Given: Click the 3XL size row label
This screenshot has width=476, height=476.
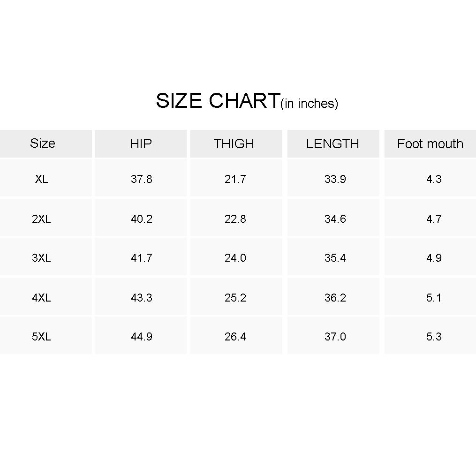Looking at the screenshot, I should click(x=41, y=258).
